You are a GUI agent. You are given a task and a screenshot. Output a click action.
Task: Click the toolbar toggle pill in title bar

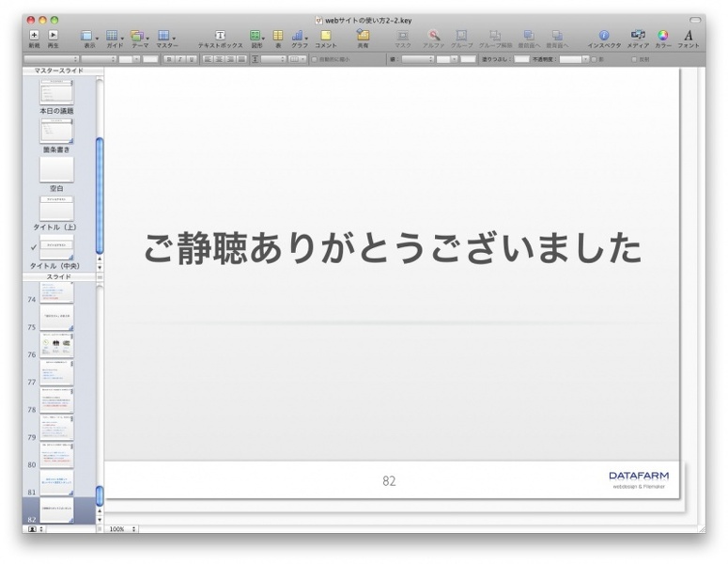click(x=694, y=20)
